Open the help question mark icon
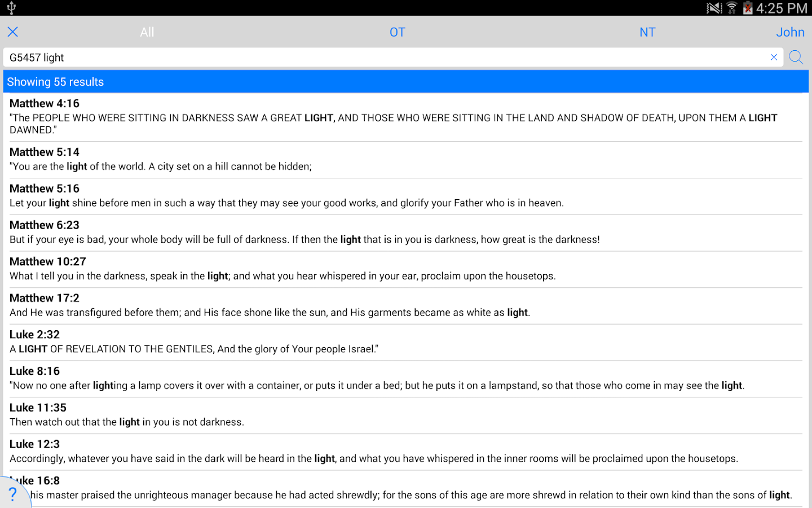 [13, 494]
